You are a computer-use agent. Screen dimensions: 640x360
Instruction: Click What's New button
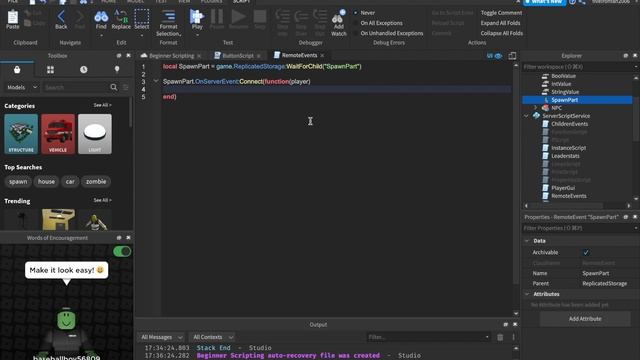[544, 2]
